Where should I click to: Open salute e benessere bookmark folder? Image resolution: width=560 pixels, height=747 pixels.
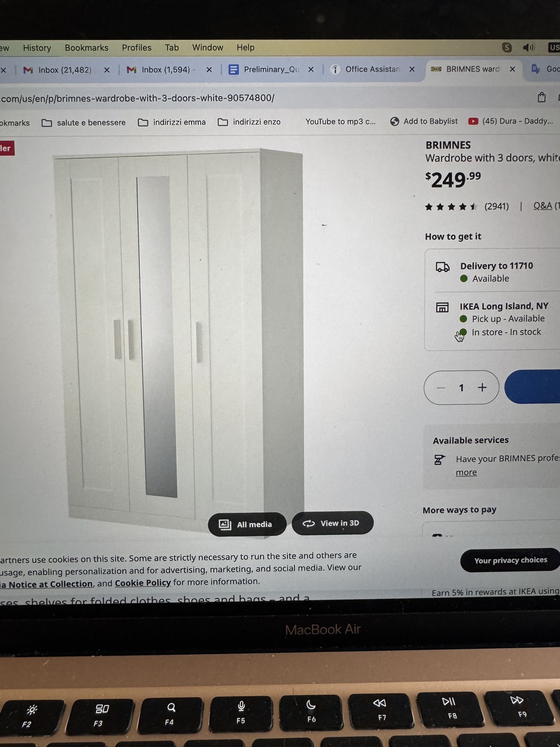coord(84,123)
